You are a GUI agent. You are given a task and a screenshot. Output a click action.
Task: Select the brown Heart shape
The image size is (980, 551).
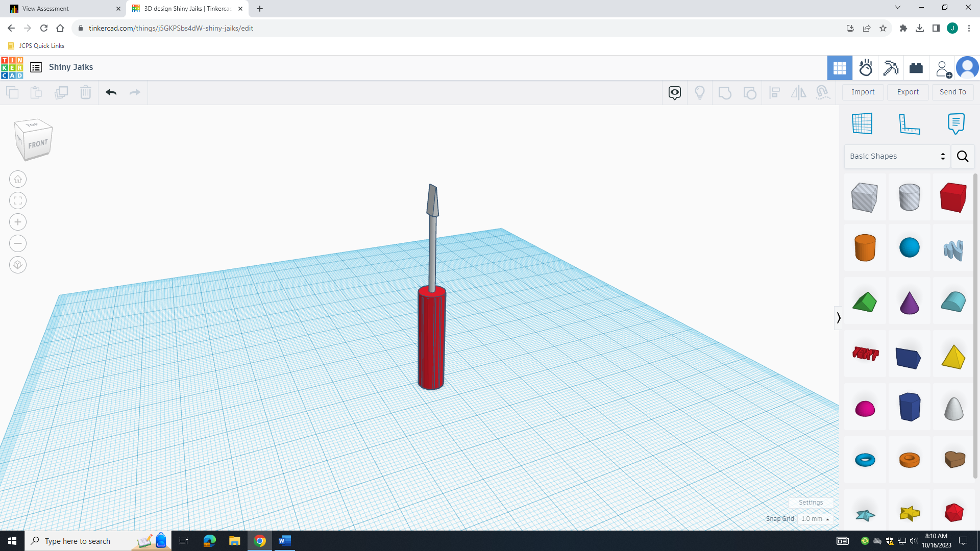(x=953, y=459)
